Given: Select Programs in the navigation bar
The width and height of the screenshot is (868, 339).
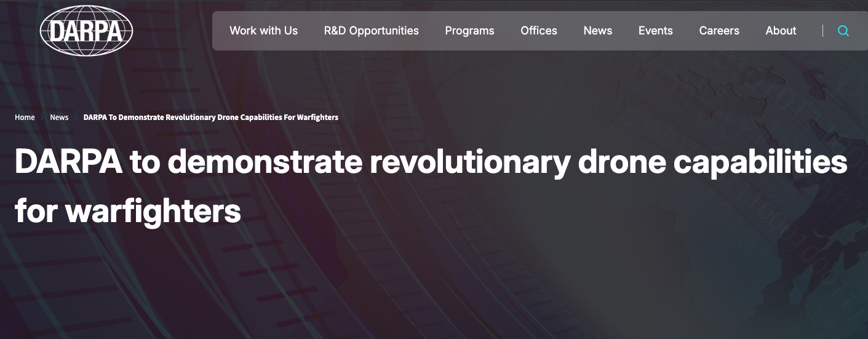Looking at the screenshot, I should pos(469,31).
